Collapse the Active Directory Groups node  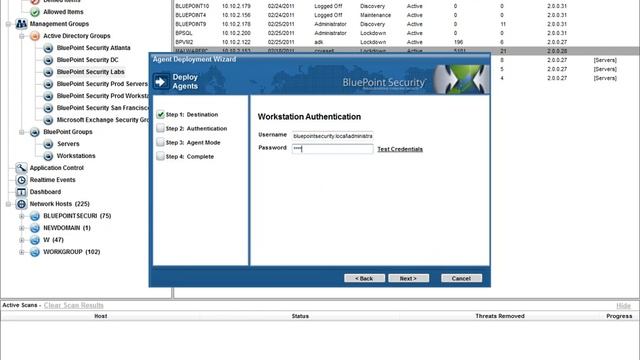click(x=22, y=36)
